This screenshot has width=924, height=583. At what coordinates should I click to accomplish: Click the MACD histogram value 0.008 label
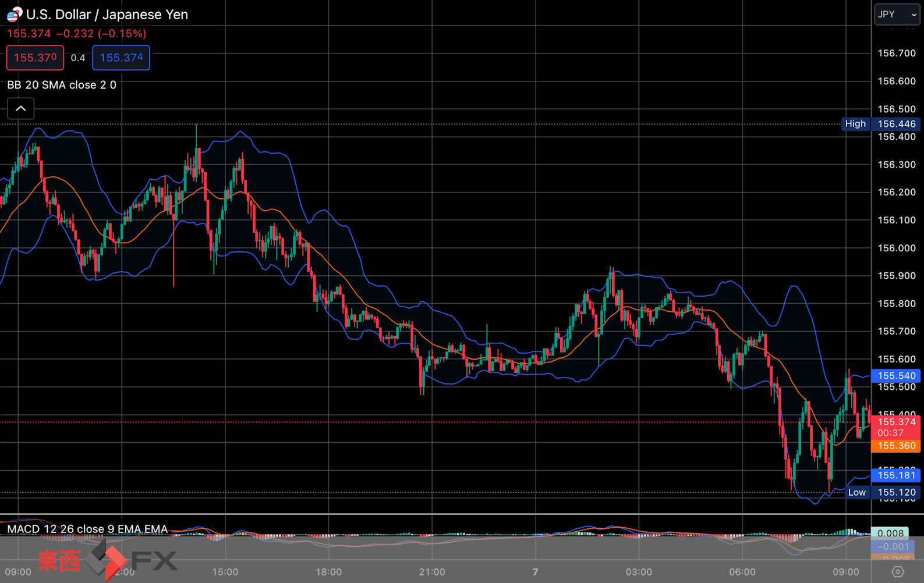tap(890, 533)
